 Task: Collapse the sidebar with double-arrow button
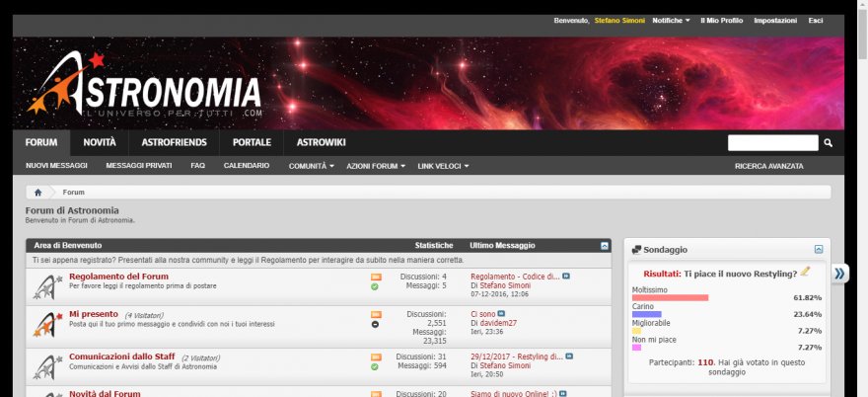pos(839,274)
